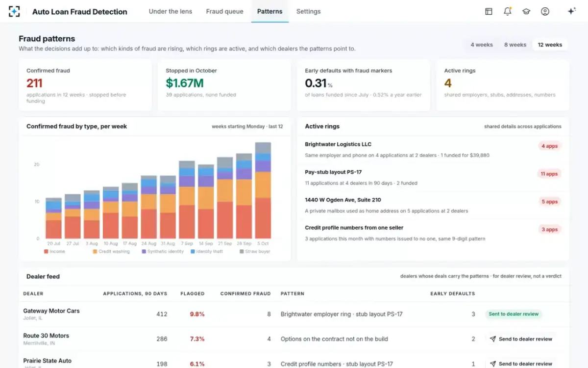This screenshot has height=368, width=588.
Task: Click the 3 apps badge
Action: (549, 229)
